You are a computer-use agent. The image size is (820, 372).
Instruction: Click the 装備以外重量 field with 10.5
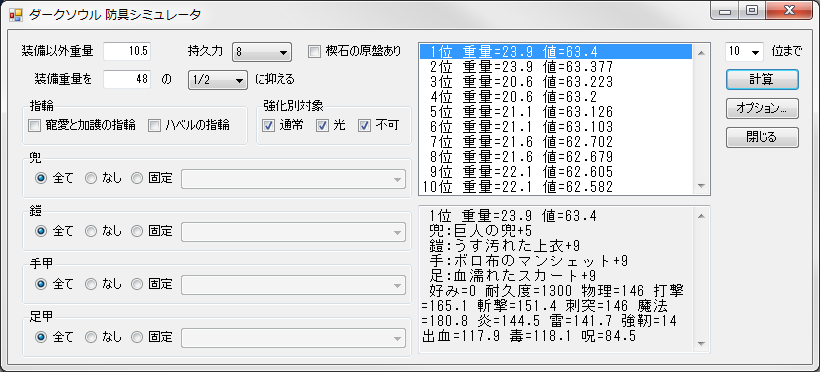[127, 51]
